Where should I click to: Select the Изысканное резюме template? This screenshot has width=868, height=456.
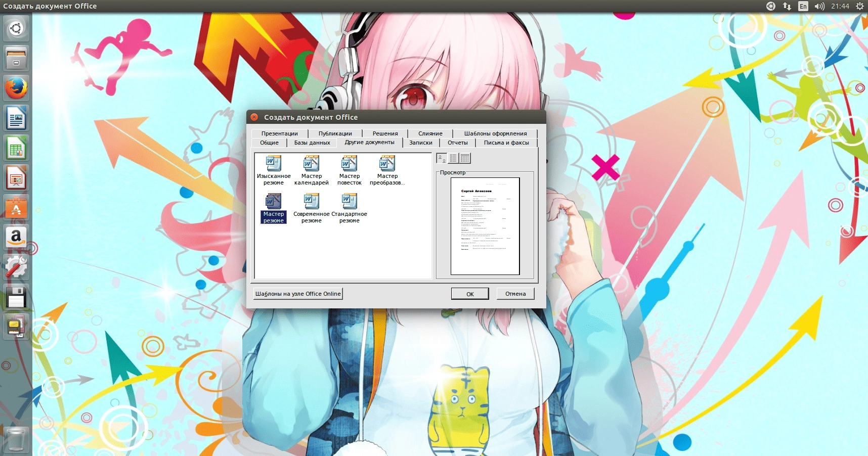[x=274, y=170]
